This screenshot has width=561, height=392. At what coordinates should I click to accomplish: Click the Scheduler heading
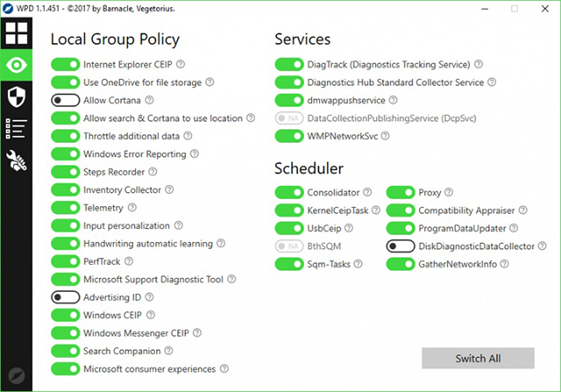pyautogui.click(x=309, y=168)
